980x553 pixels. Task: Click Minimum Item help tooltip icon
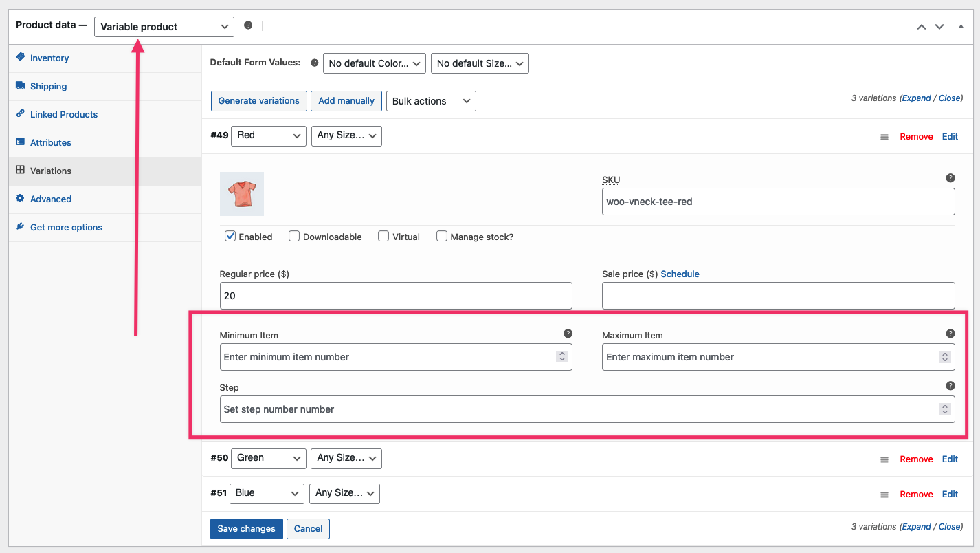[568, 334]
